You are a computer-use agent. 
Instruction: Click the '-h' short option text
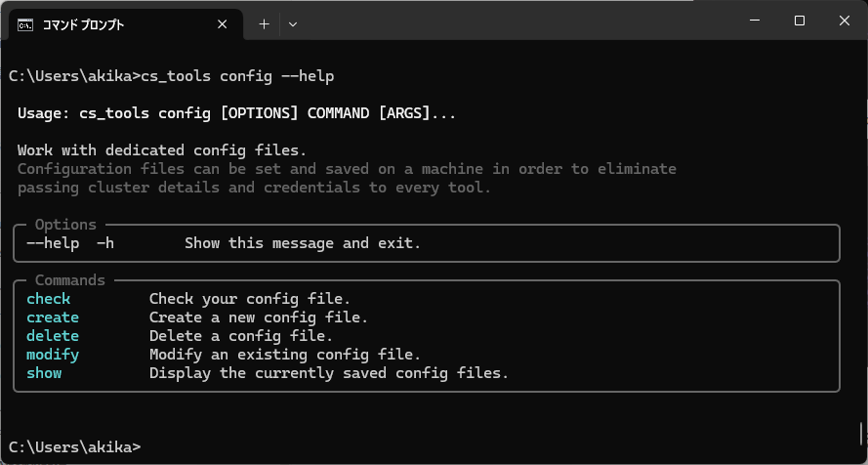click(106, 243)
